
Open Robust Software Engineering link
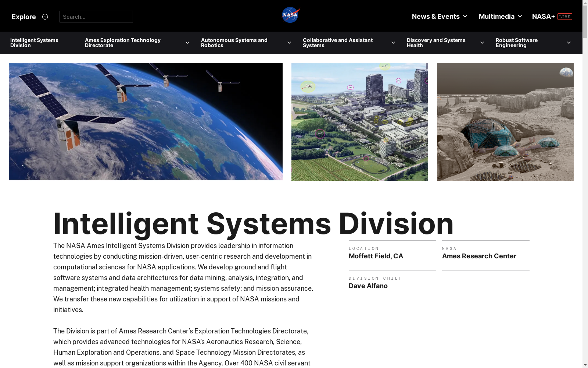point(517,43)
